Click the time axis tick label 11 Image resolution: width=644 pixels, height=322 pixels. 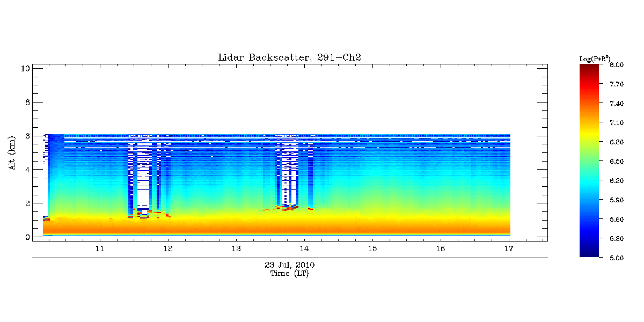[x=99, y=248]
